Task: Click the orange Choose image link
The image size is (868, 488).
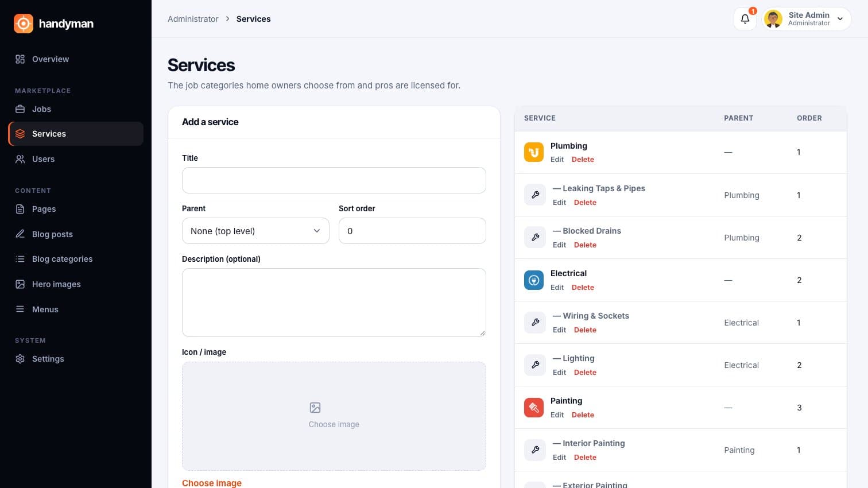Action: 212,483
